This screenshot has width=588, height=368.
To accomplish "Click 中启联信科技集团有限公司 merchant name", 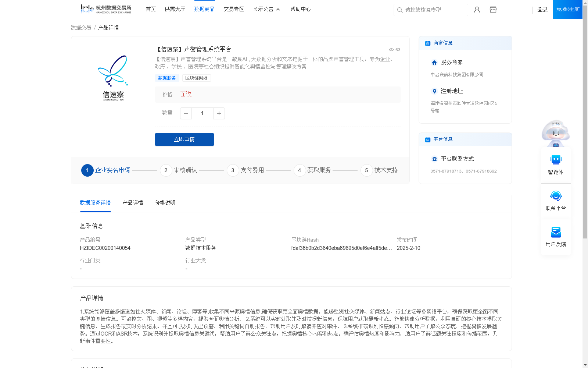I will coord(457,75).
